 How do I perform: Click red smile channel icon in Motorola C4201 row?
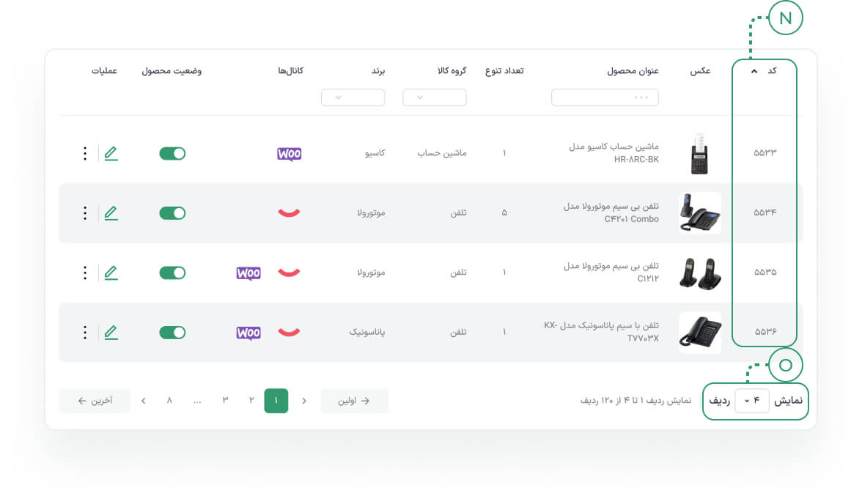coord(289,212)
